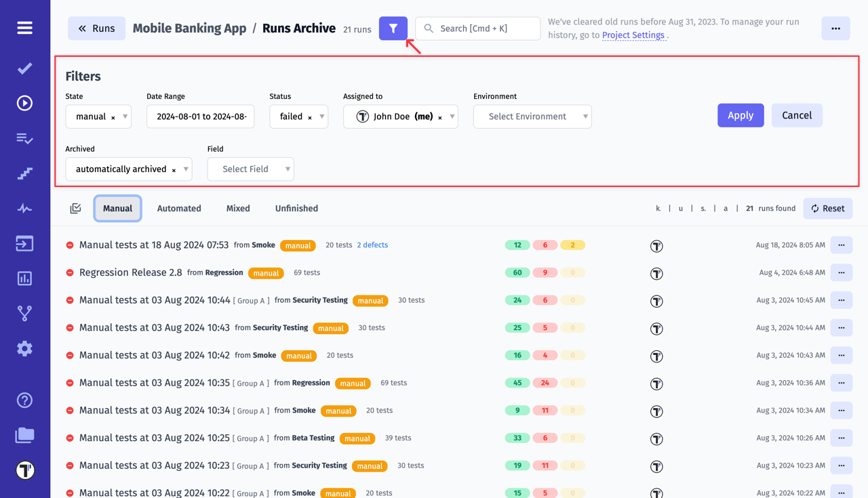The image size is (868, 498).
Task: Click the red status icon of Regression Release 2.8
Action: [70, 273]
